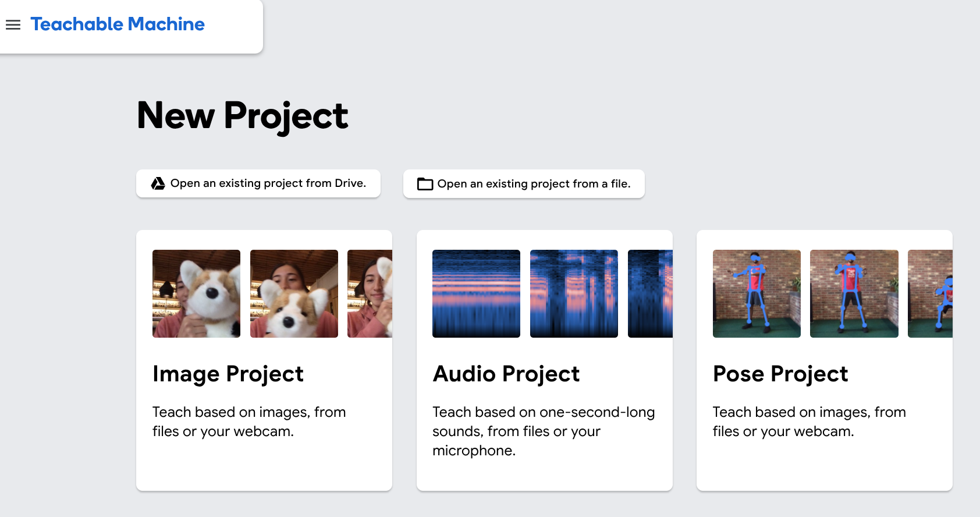Select the second corgi plush thumbnail

(x=294, y=293)
